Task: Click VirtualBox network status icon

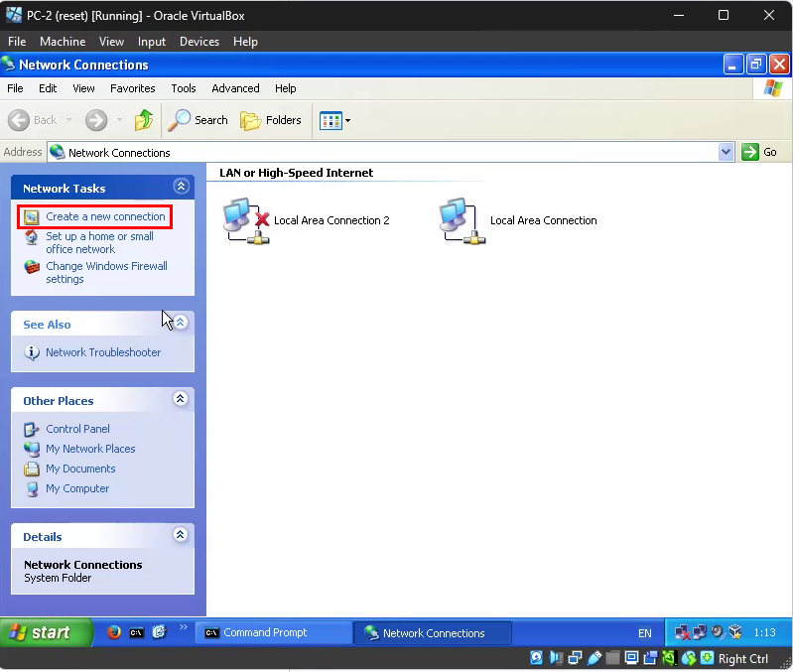Action: click(x=575, y=658)
